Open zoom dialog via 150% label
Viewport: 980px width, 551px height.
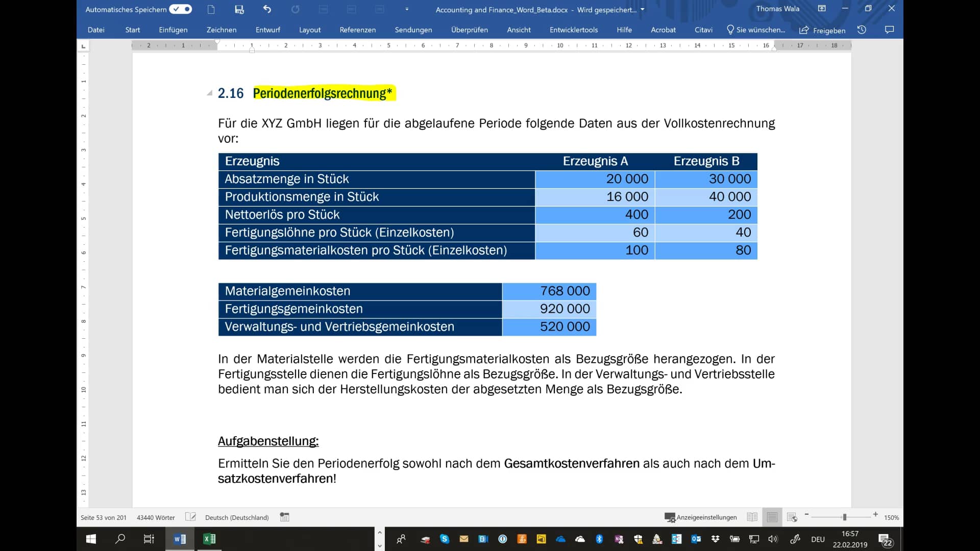(x=892, y=517)
